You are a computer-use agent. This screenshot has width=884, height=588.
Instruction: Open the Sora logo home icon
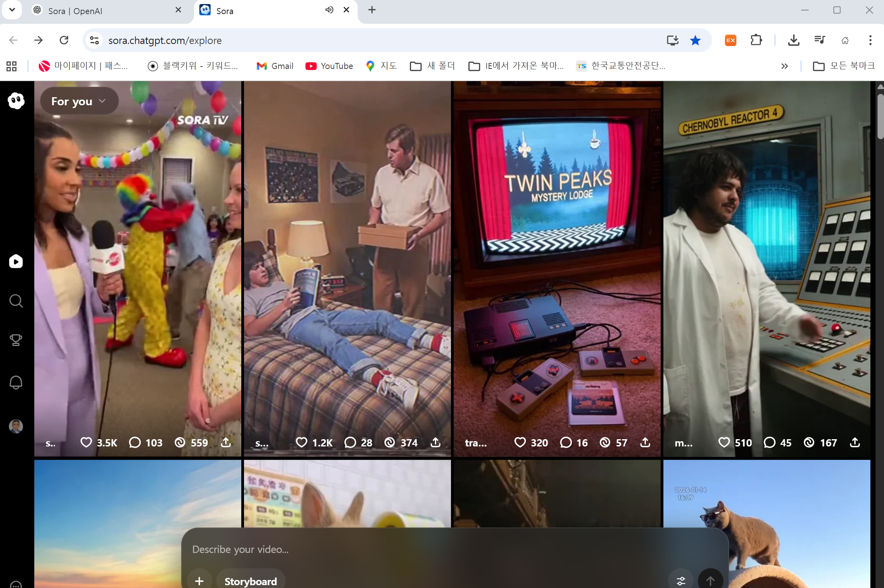coord(16,101)
